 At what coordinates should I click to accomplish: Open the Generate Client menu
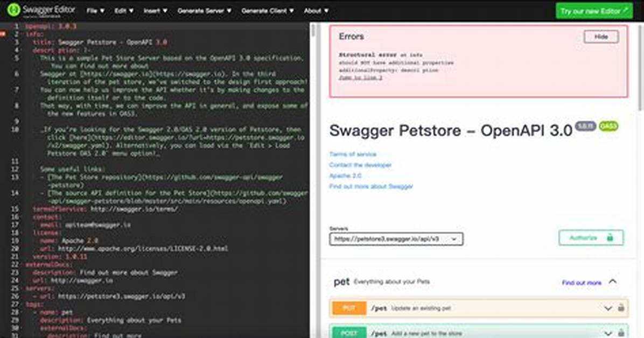(x=268, y=11)
